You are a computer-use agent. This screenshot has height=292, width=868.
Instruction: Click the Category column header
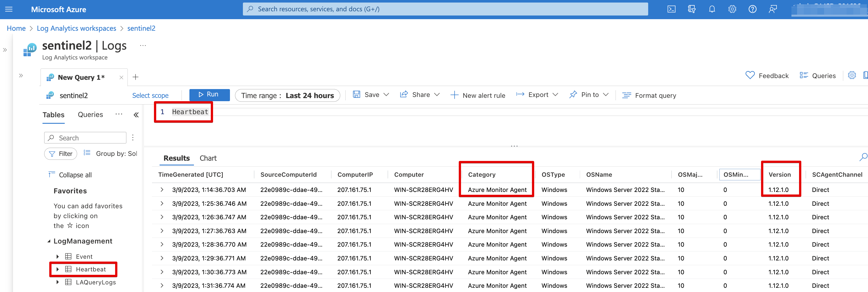click(x=482, y=174)
